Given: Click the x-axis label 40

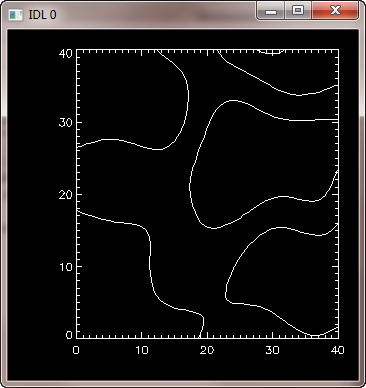Looking at the screenshot, I should tap(337, 350).
